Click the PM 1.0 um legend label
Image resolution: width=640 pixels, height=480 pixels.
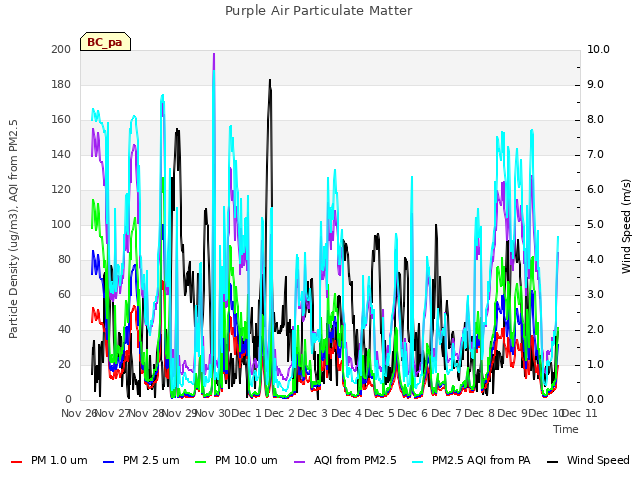(59, 460)
